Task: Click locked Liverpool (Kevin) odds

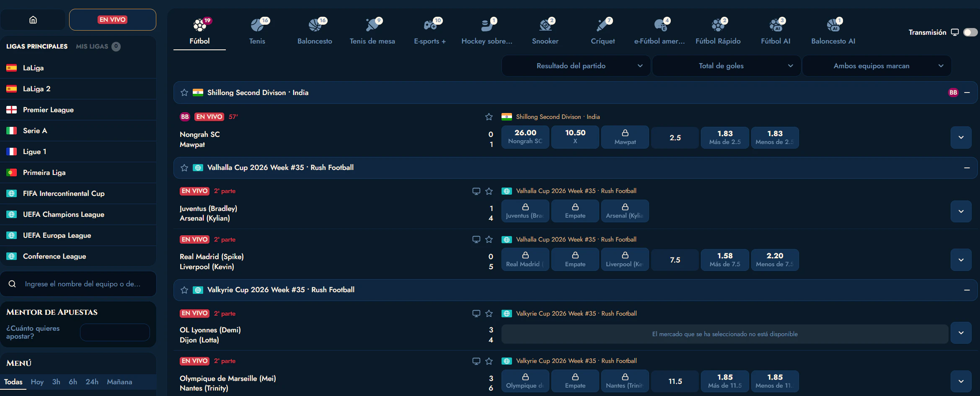Action: (x=625, y=260)
